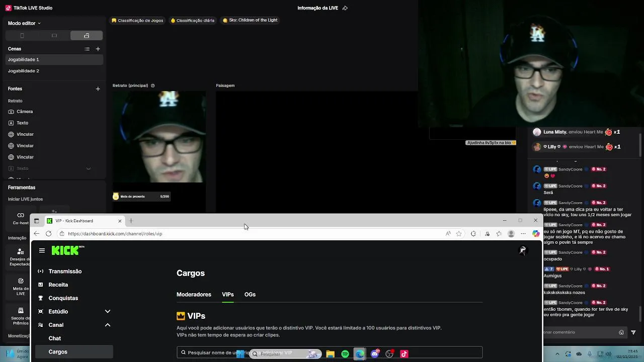Click the send comment arrow icon

[x=633, y=332]
